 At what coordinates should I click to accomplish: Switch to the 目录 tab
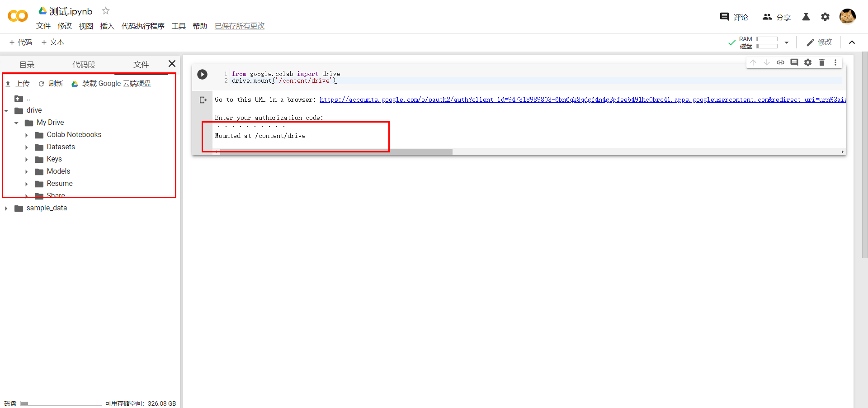27,65
